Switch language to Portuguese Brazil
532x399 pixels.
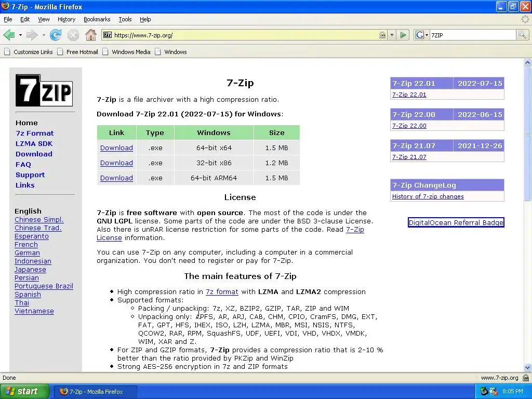coord(44,286)
